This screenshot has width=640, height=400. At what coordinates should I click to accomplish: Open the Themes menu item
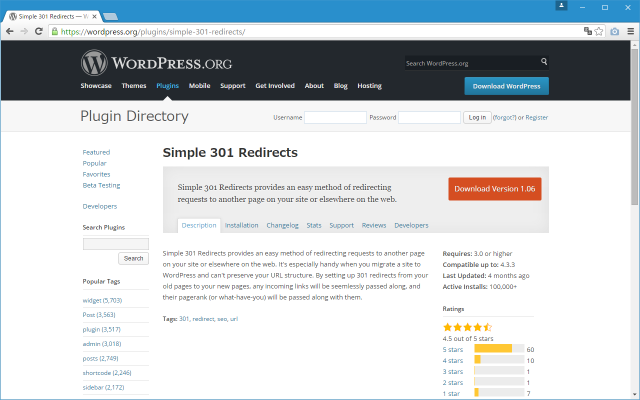coord(134,86)
